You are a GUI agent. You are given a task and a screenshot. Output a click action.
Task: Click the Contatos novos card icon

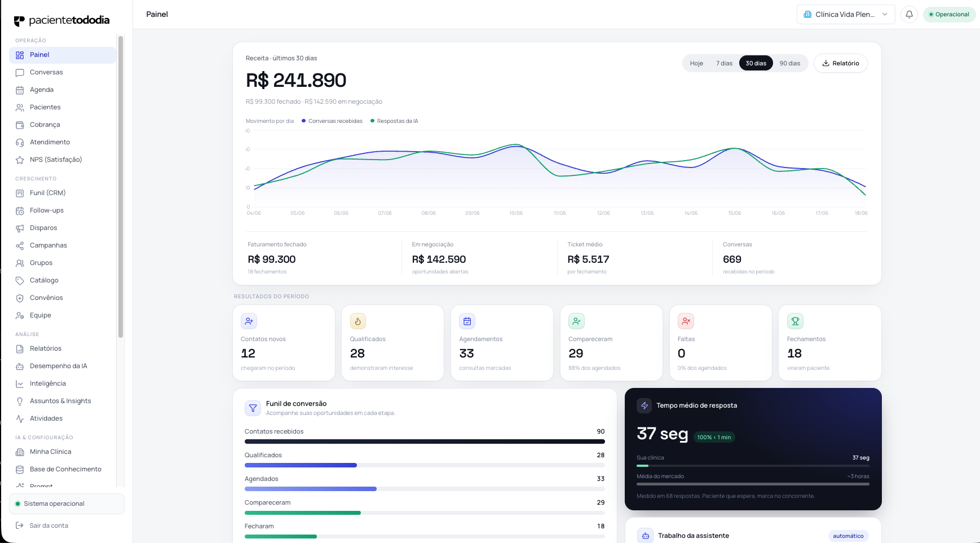coord(249,321)
